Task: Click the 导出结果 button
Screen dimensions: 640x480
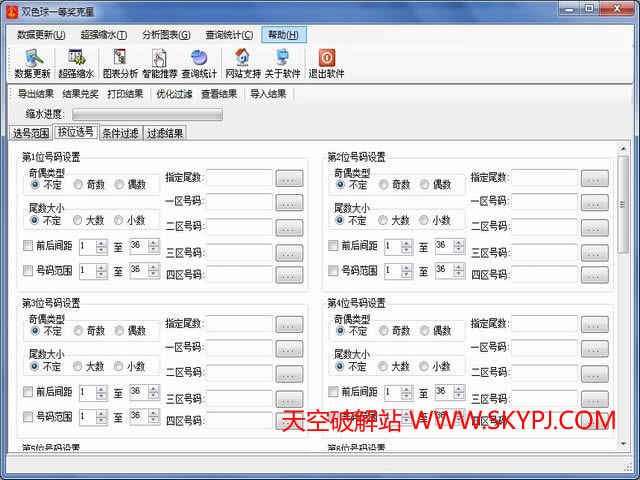Action: point(37,94)
